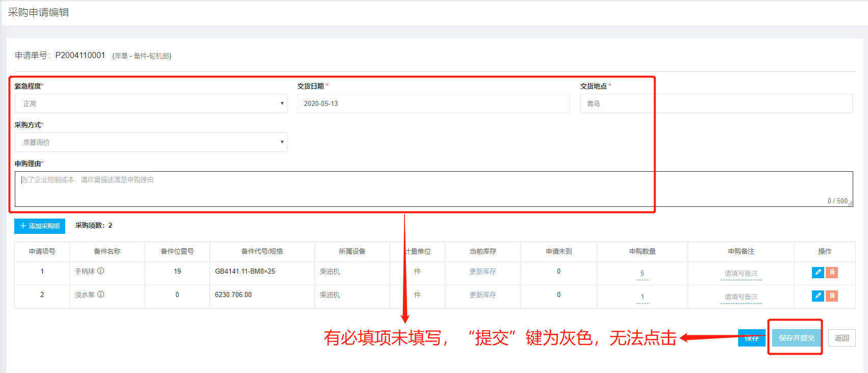Click the 当前库存 column header
The image size is (868, 373).
tap(483, 251)
